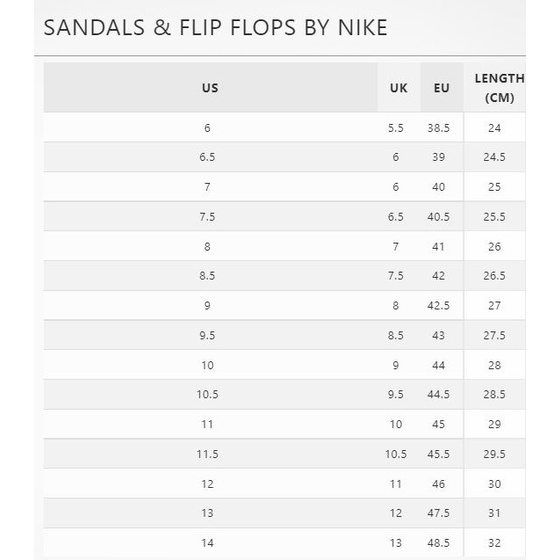Click length 32 cell
This screenshot has width=560, height=560.
tap(495, 543)
